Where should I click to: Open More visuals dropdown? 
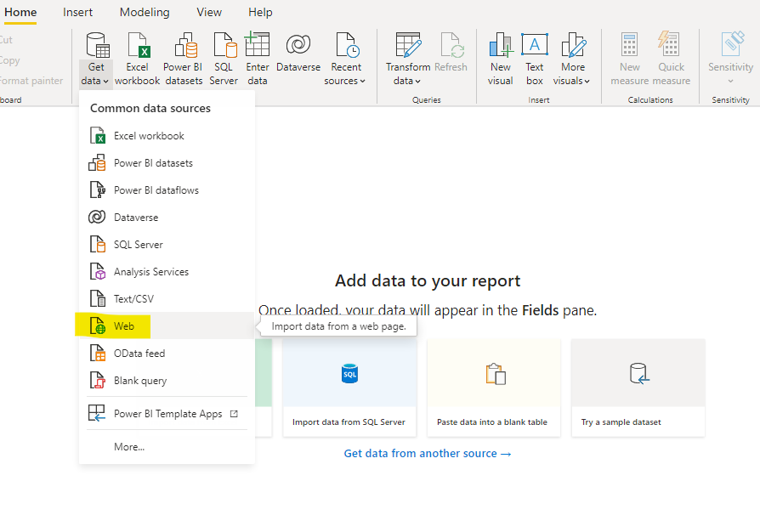(x=572, y=59)
